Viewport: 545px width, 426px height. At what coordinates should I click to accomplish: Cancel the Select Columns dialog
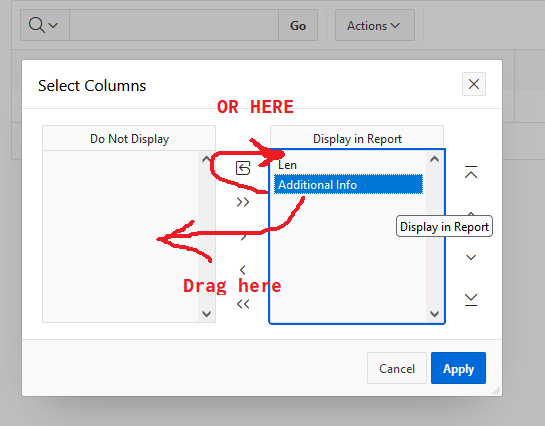(397, 368)
